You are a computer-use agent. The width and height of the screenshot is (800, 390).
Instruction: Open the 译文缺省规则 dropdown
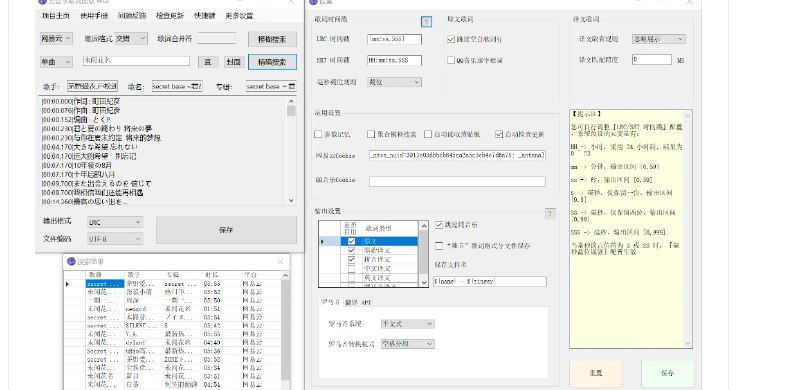pyautogui.click(x=659, y=39)
